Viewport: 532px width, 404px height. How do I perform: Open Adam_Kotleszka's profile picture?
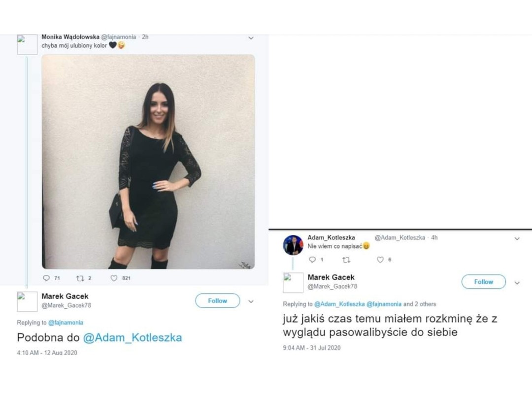point(293,245)
